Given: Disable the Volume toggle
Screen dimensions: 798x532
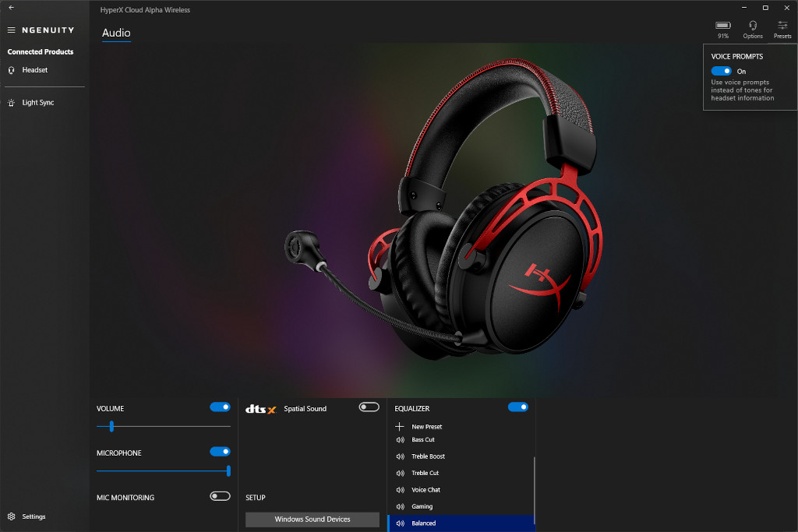Looking at the screenshot, I should pos(220,407).
